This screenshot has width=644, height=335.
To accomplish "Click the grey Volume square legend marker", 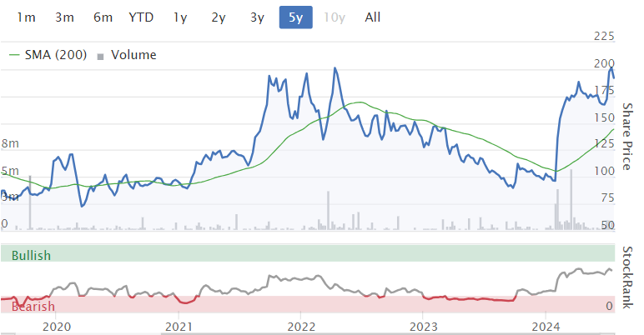I will [x=100, y=57].
